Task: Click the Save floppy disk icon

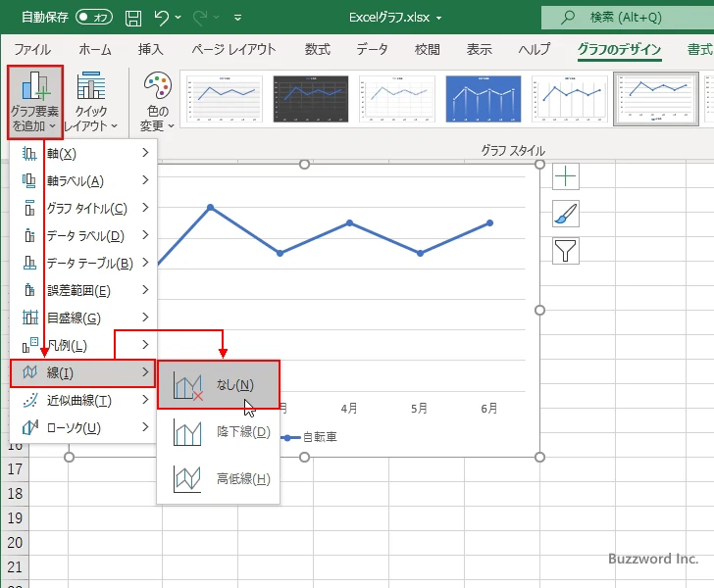Action: click(x=133, y=18)
